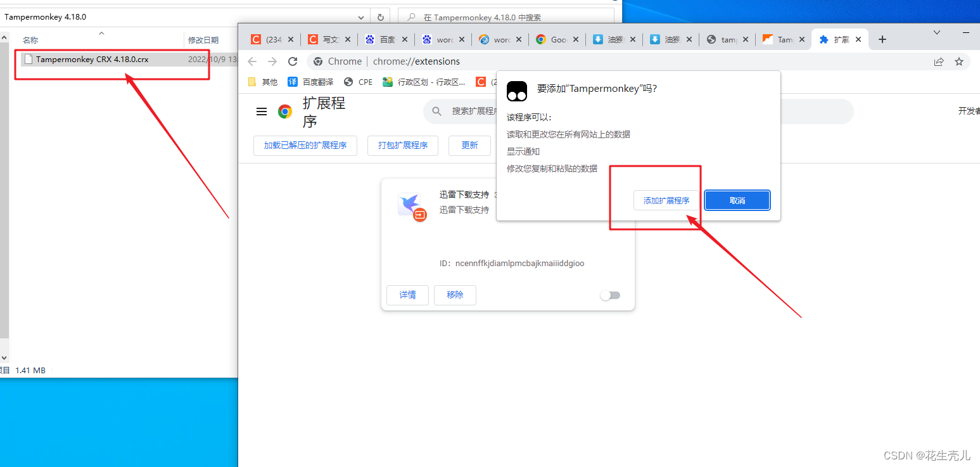Open the extensions page hamburger menu
Image resolution: width=980 pixels, height=467 pixels.
262,112
